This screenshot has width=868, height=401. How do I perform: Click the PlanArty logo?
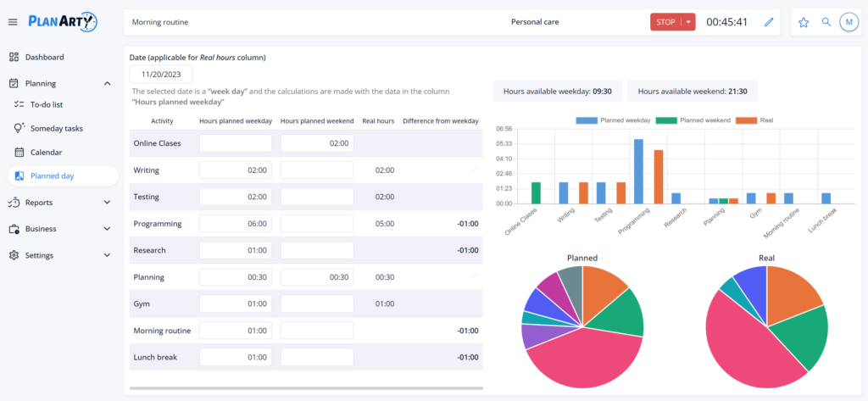(x=62, y=22)
